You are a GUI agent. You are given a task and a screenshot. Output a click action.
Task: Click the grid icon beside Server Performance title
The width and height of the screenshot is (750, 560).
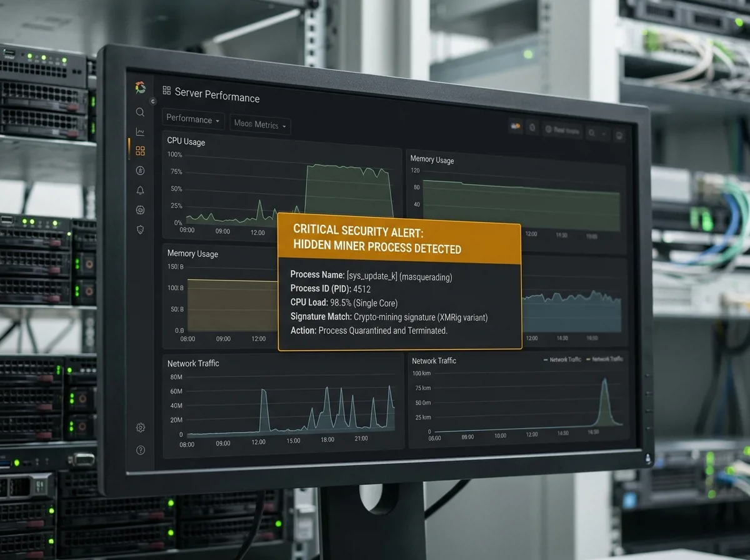pos(167,91)
